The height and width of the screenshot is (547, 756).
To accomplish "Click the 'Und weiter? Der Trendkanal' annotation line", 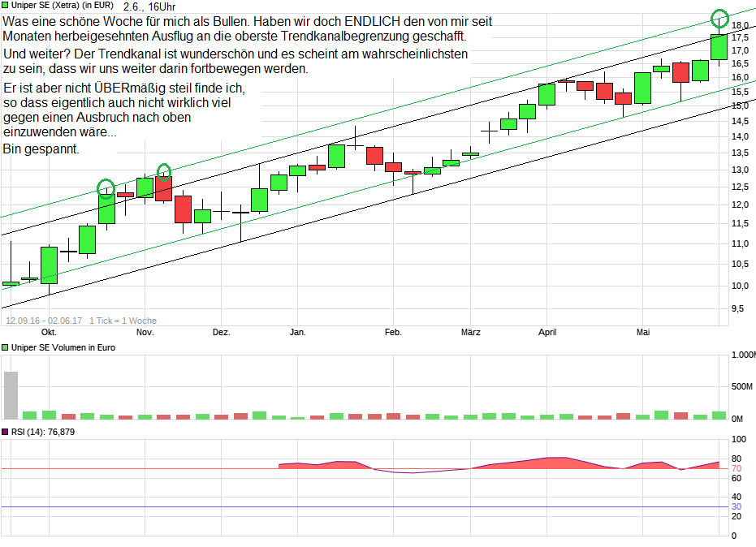I will 235,54.
